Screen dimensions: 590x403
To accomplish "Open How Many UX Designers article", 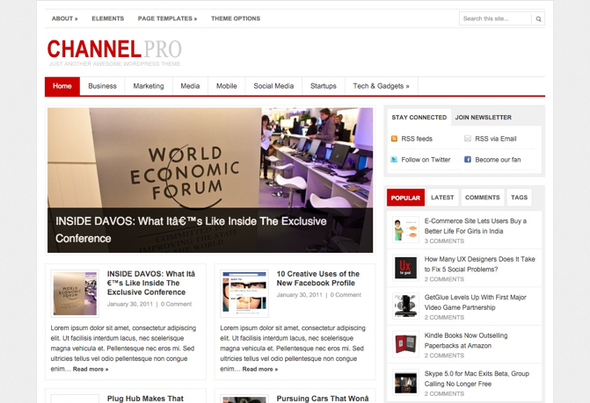I will pyautogui.click(x=480, y=264).
